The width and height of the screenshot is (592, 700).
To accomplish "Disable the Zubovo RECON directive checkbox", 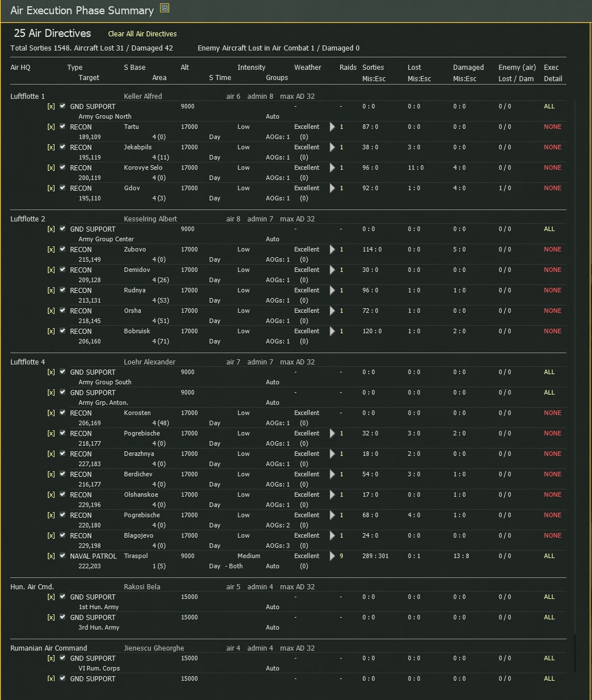I will 62,249.
